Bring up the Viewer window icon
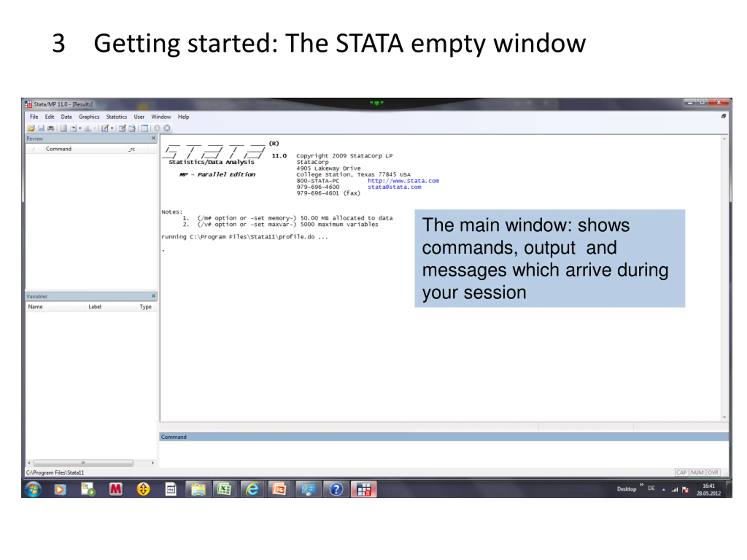This screenshot has height=560, width=747. [x=73, y=128]
